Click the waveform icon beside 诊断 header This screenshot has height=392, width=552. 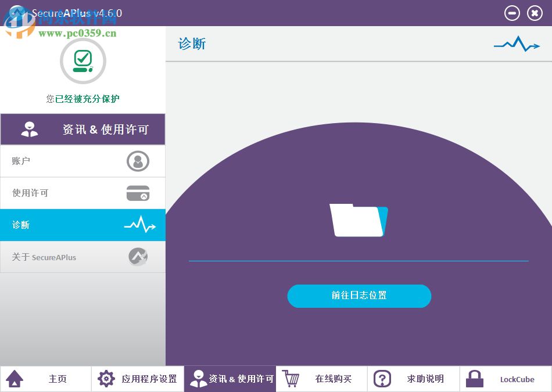(517, 44)
